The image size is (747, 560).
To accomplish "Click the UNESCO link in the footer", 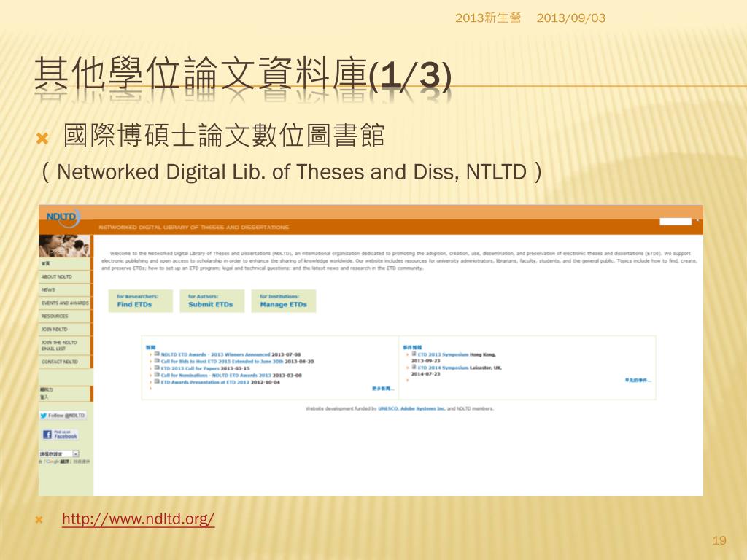I will pyautogui.click(x=388, y=408).
